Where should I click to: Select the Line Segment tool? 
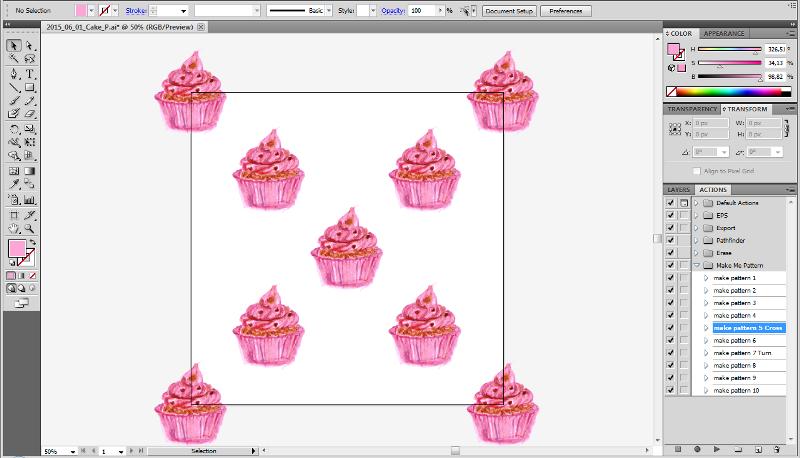click(x=14, y=87)
